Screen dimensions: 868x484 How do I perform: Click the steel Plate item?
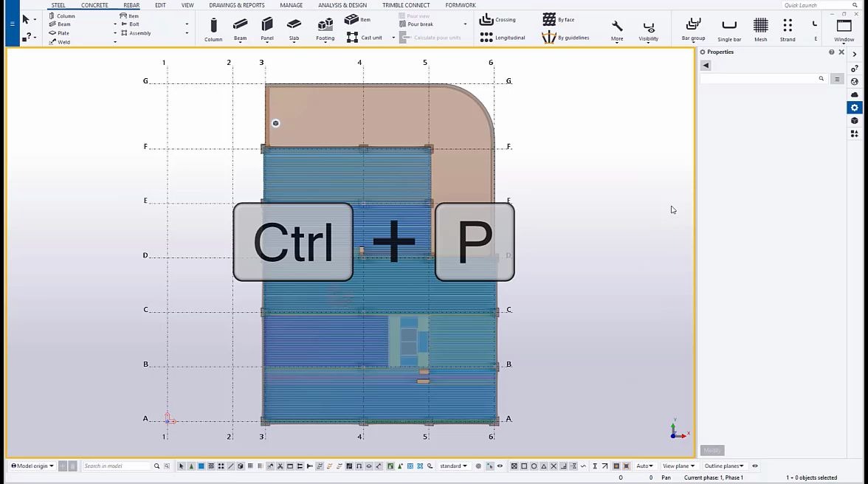coord(59,32)
